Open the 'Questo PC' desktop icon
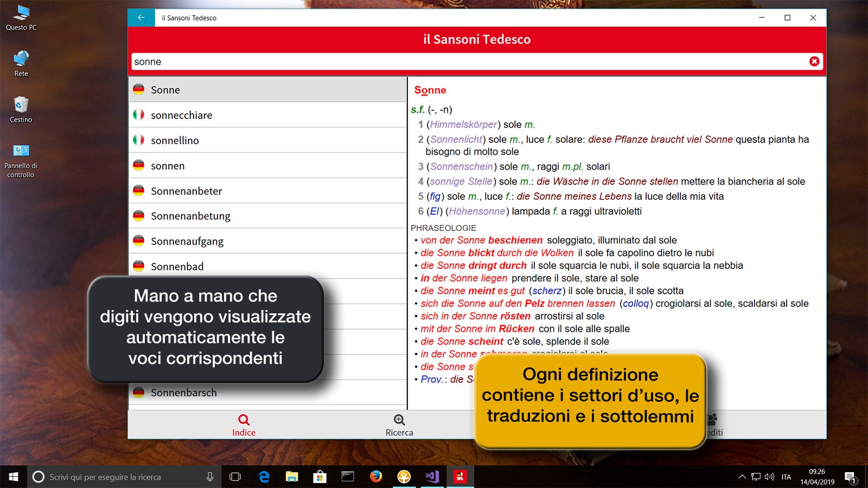The height and width of the screenshot is (488, 868). pos(21,18)
